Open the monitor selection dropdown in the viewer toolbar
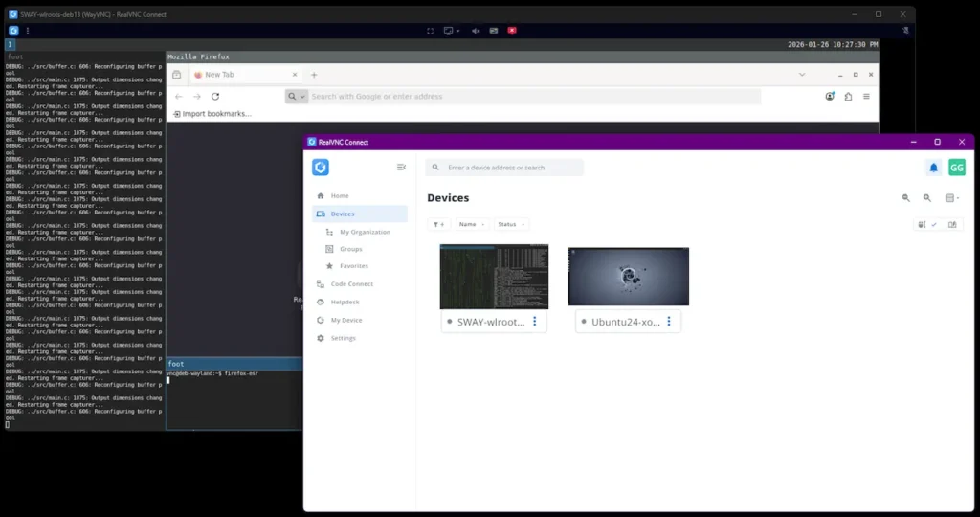This screenshot has height=517, width=980. coord(452,31)
